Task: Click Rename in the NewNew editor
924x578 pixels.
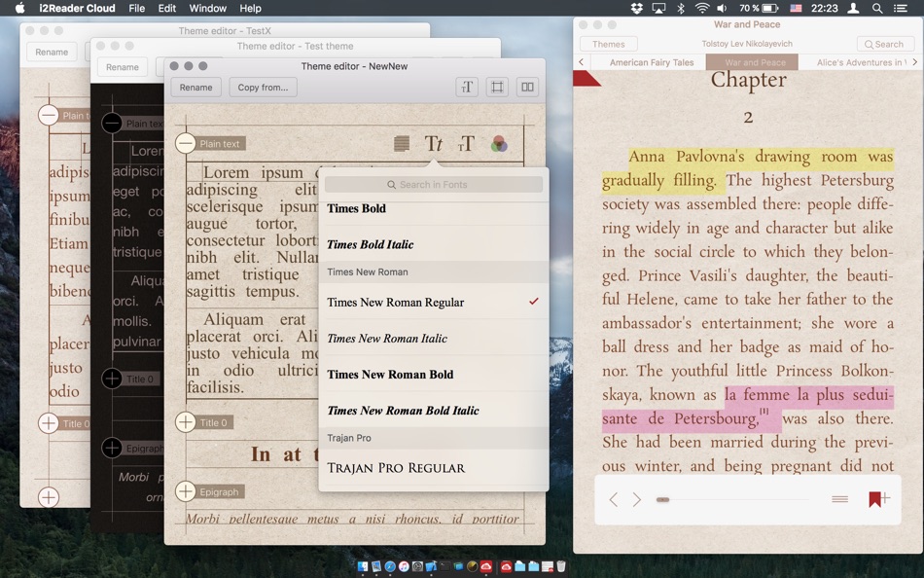Action: 195,88
